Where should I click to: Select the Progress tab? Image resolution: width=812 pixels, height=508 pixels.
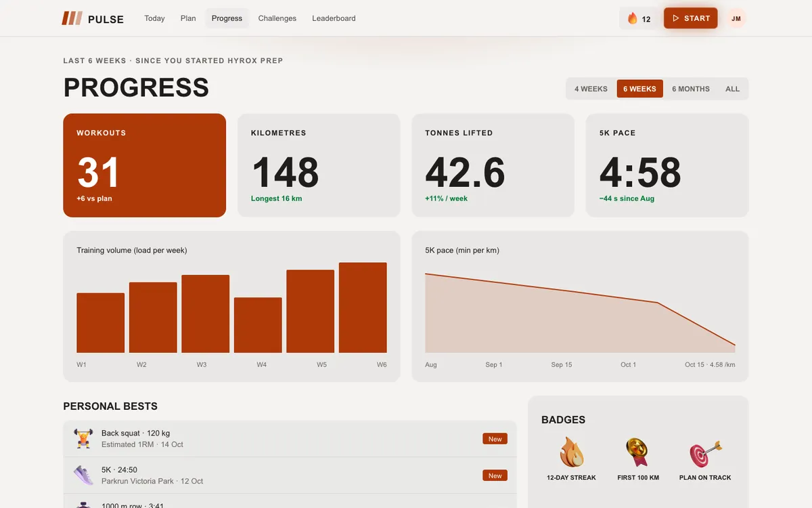(x=227, y=18)
